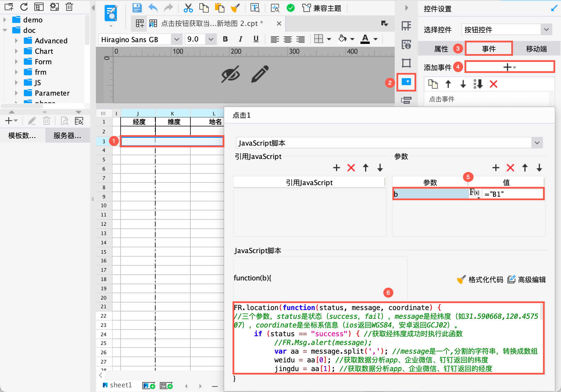Viewport: 561px width, 392px height.
Task: Switch to the 事件 tab
Action: pos(489,49)
